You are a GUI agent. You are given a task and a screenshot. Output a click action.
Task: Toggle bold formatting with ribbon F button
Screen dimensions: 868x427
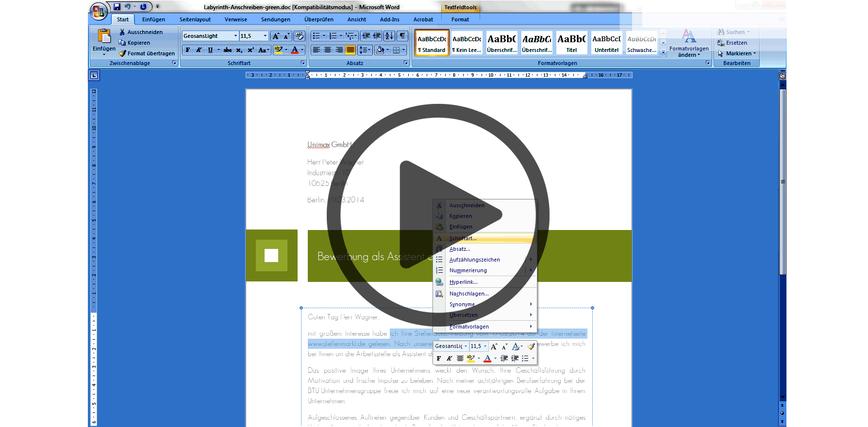pos(188,50)
